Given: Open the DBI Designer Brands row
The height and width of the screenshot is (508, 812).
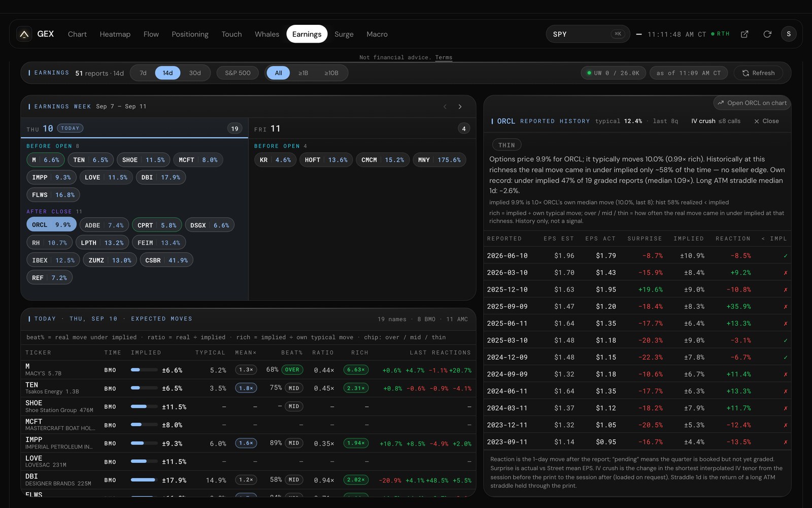Looking at the screenshot, I should (x=248, y=480).
